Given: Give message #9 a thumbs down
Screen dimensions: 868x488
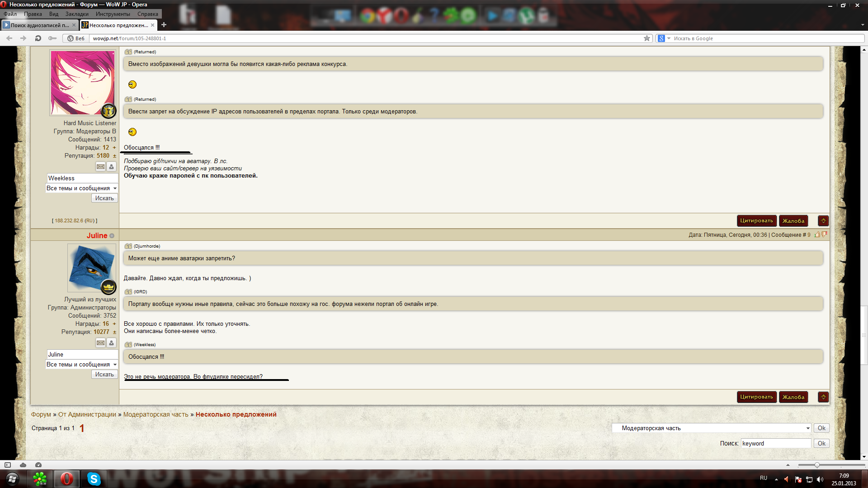Looking at the screenshot, I should coord(825,235).
